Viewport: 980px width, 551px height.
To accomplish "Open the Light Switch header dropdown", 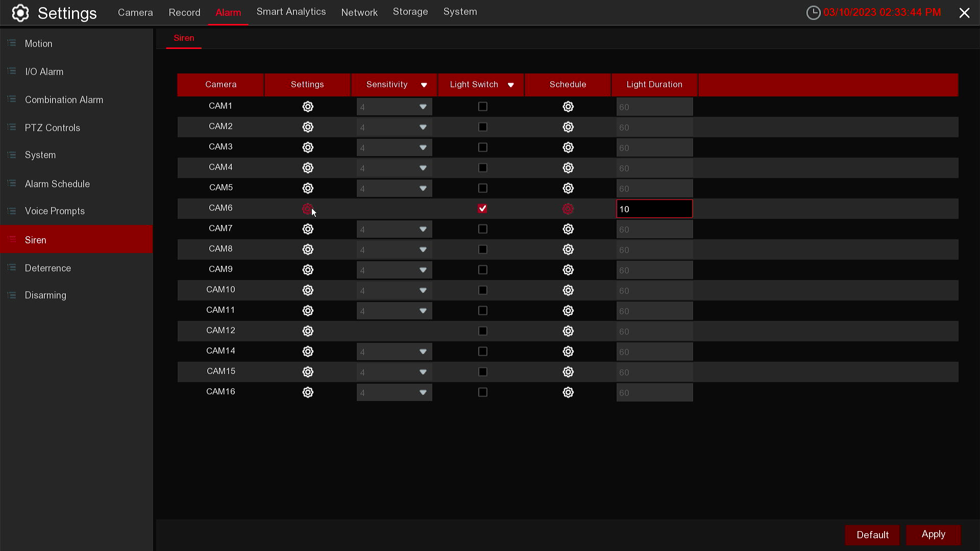I will (x=510, y=85).
